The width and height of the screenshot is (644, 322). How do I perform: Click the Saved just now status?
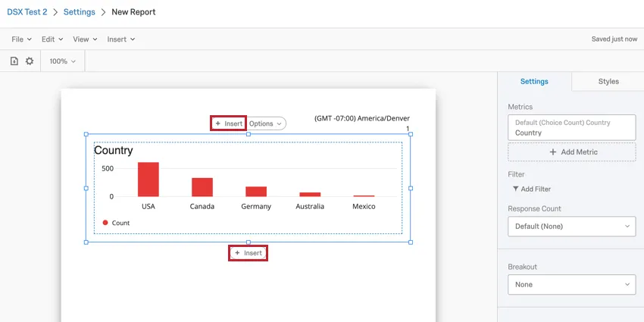click(614, 39)
